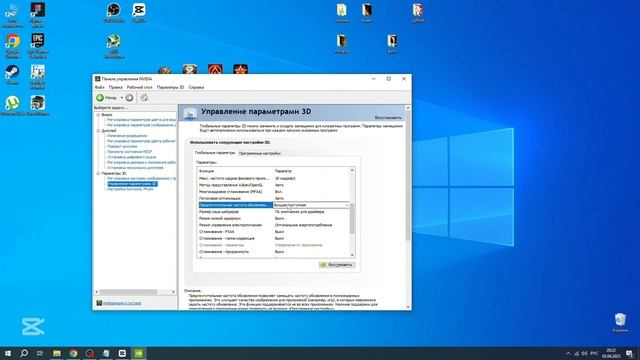Open the Windows Start menu
The image size is (640, 360).
point(8,353)
